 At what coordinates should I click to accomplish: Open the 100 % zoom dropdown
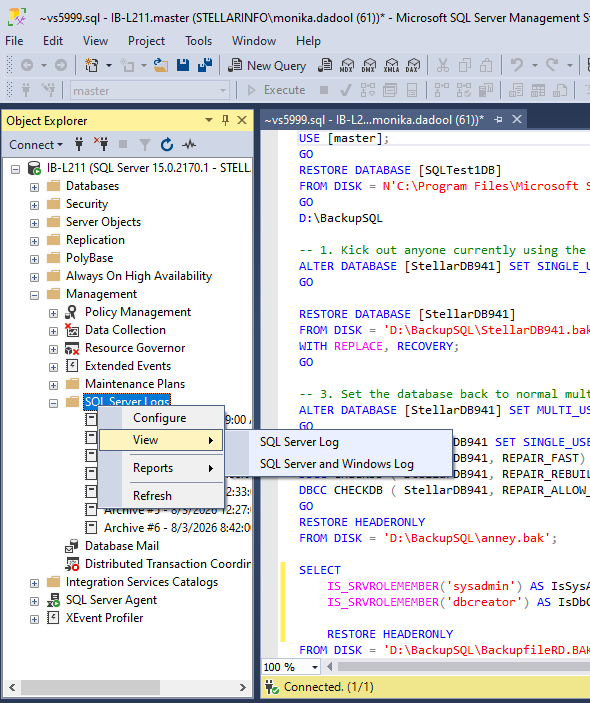click(315, 667)
